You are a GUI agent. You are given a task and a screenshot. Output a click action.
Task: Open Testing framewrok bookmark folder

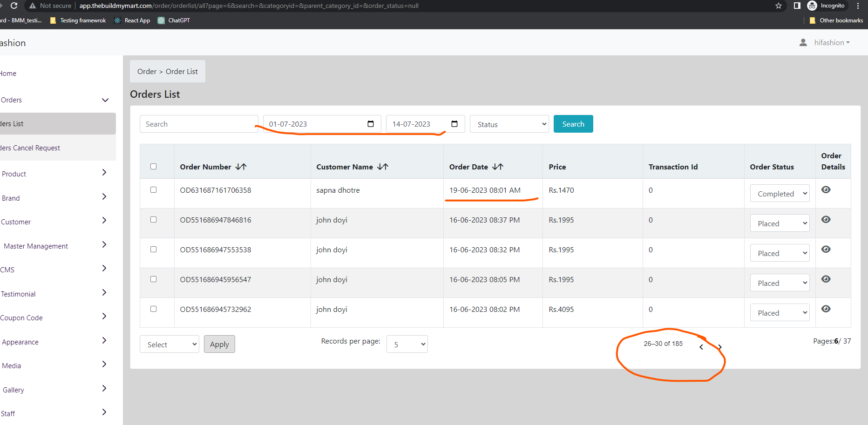point(78,20)
